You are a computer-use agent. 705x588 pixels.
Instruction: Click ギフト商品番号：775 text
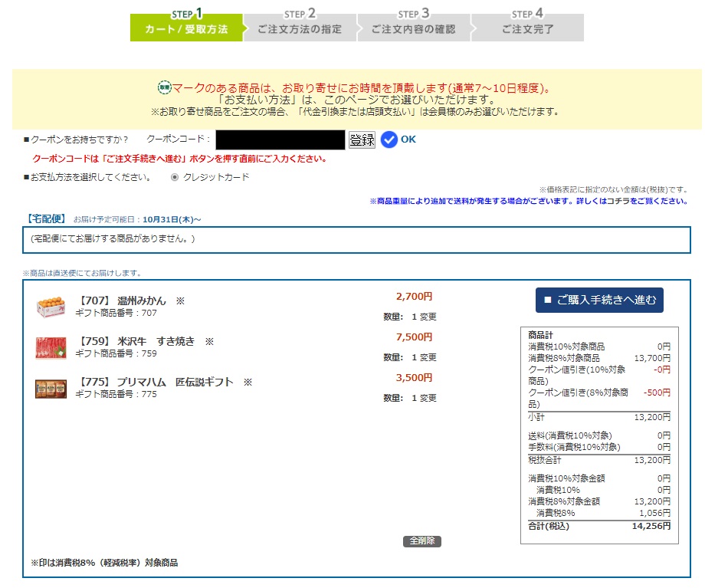click(116, 394)
